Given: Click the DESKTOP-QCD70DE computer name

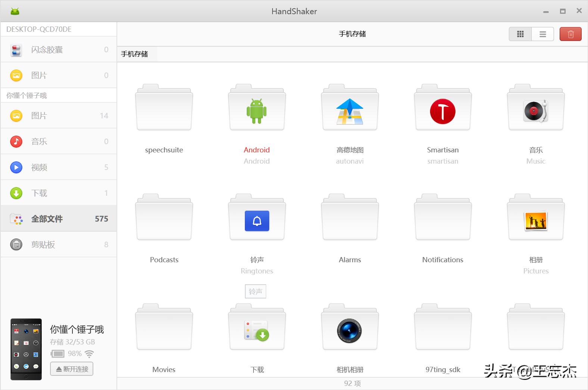Looking at the screenshot, I should point(39,29).
